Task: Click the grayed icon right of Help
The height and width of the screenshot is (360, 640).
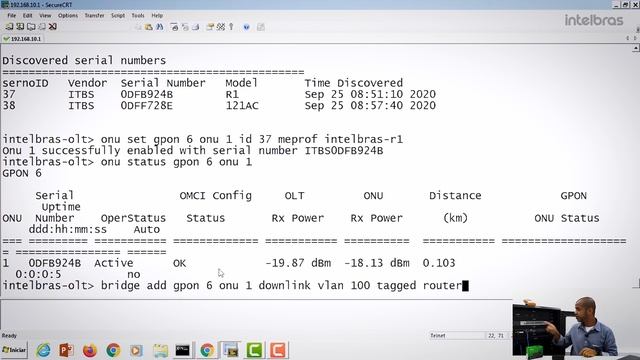Action: tap(261, 27)
